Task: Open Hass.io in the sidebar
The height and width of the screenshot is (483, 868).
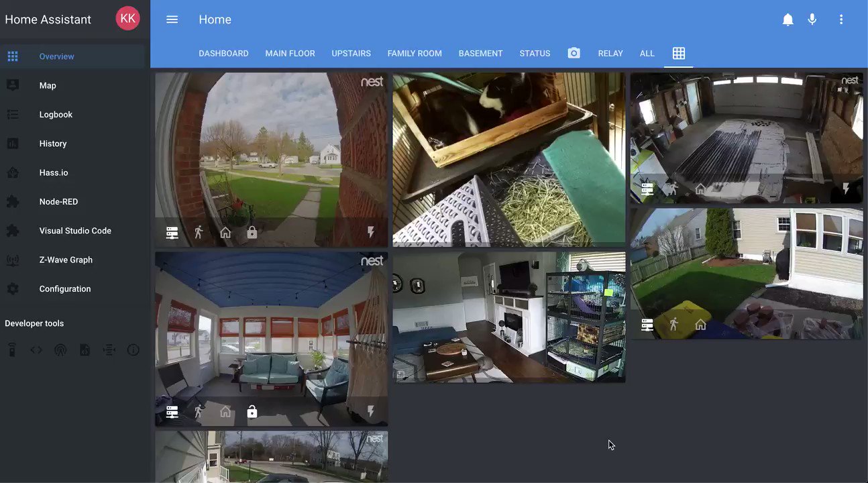Action: pos(72,172)
